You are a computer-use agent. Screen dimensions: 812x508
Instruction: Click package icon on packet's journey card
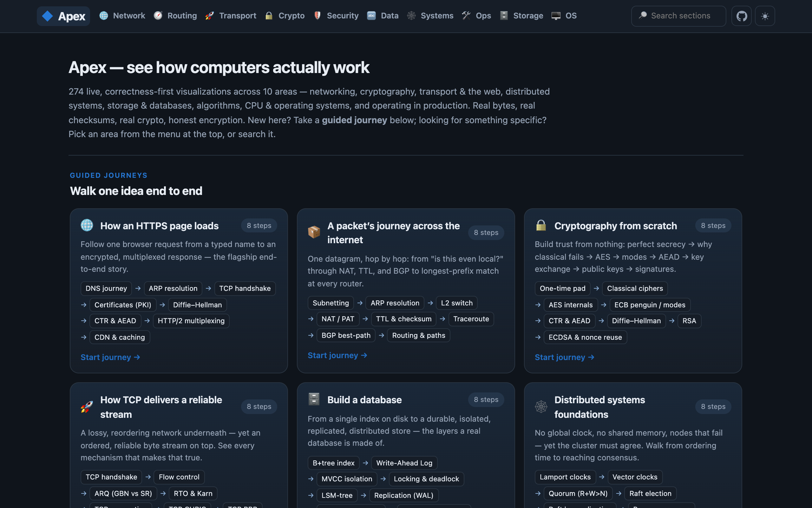pos(314,232)
